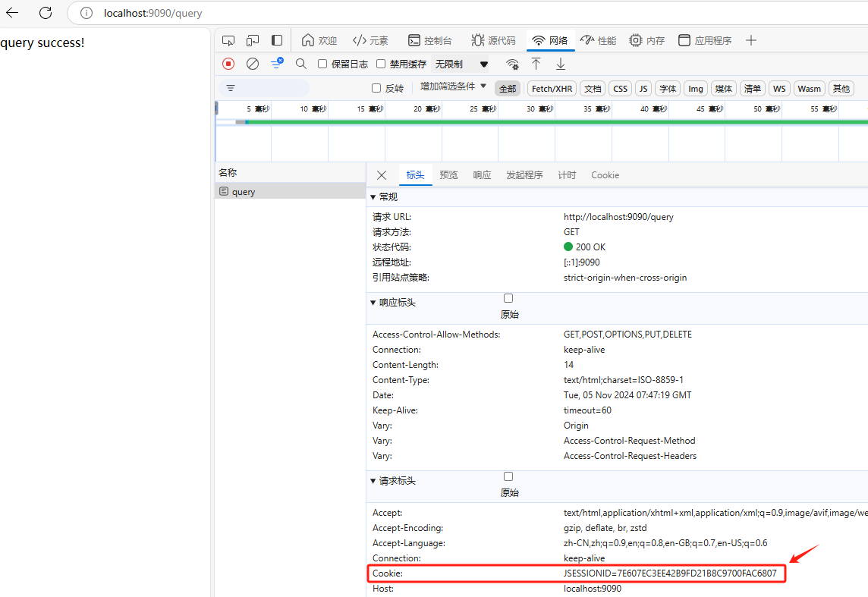868x597 pixels.
Task: Focus the network filter text field
Action: [264, 88]
